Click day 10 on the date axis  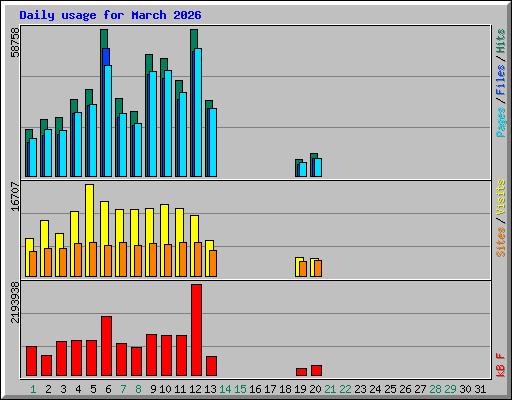click(x=165, y=389)
